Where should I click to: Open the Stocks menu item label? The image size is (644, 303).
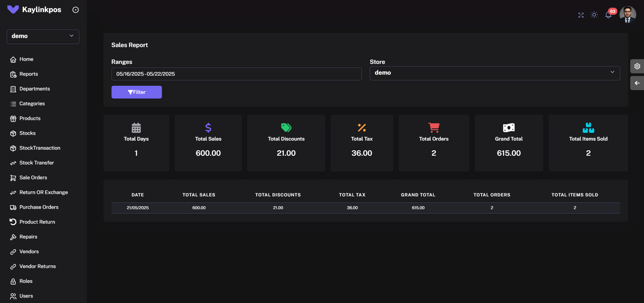pyautogui.click(x=28, y=133)
